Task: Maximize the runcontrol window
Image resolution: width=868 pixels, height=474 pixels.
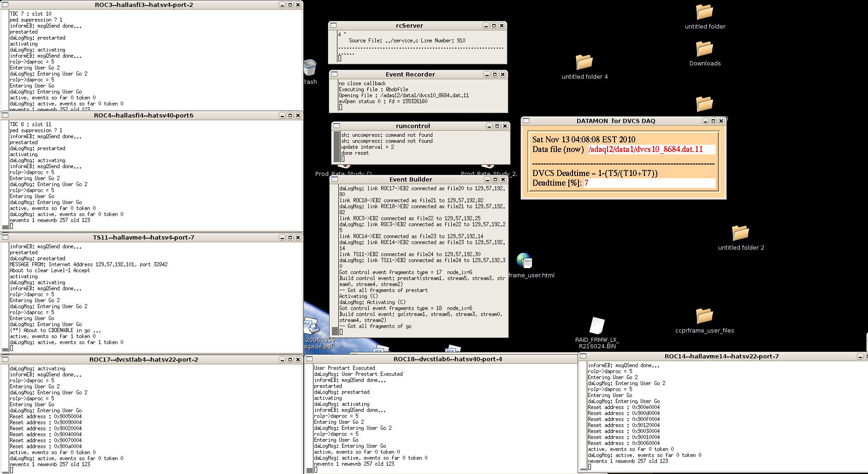Action: pyautogui.click(x=497, y=126)
